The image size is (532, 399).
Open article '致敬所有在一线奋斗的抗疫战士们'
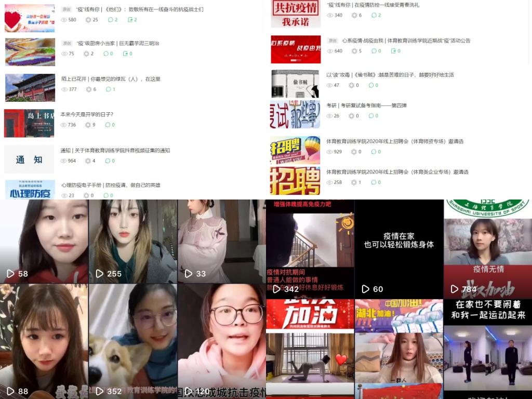[139, 9]
